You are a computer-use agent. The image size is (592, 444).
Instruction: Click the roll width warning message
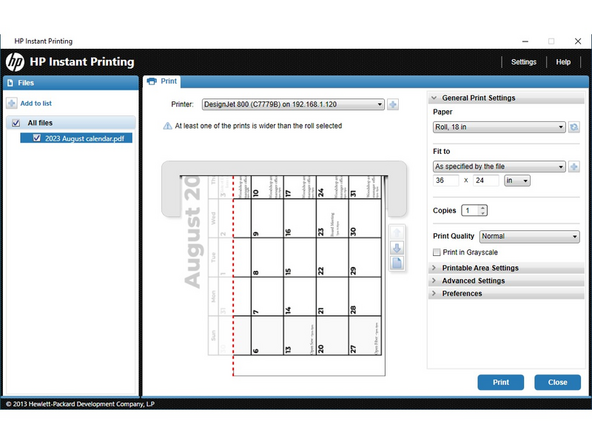click(258, 126)
